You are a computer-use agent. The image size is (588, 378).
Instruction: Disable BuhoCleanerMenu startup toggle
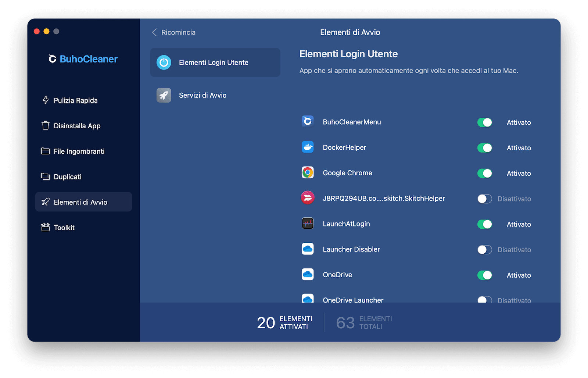pos(484,122)
